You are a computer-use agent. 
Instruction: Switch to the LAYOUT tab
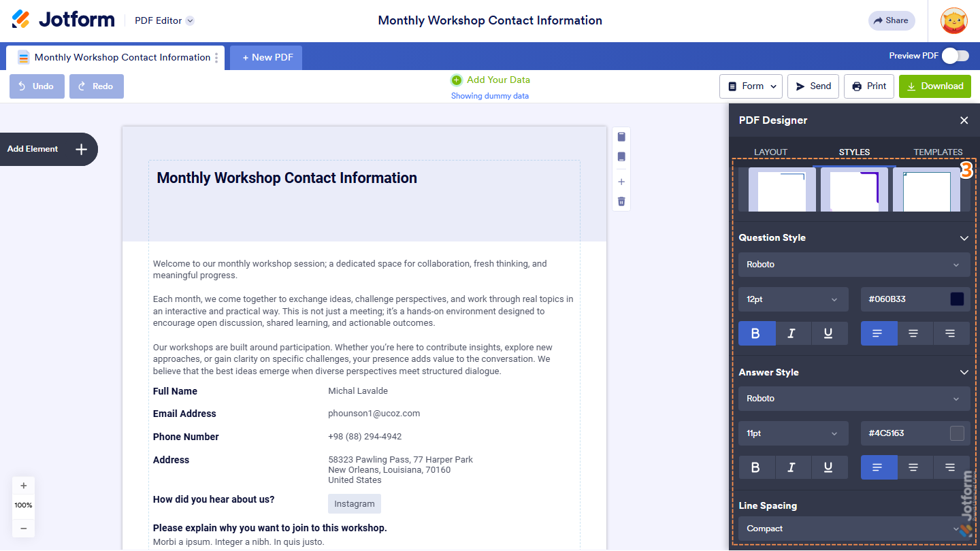click(x=770, y=152)
